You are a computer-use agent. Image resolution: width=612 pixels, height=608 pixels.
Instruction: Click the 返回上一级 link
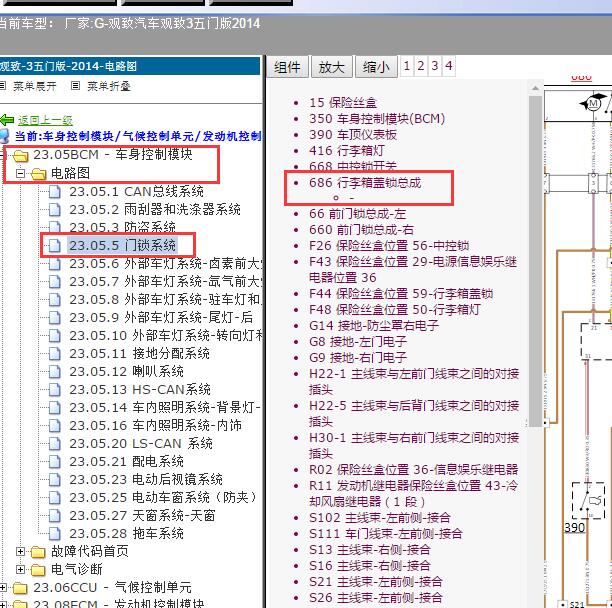(x=45, y=120)
